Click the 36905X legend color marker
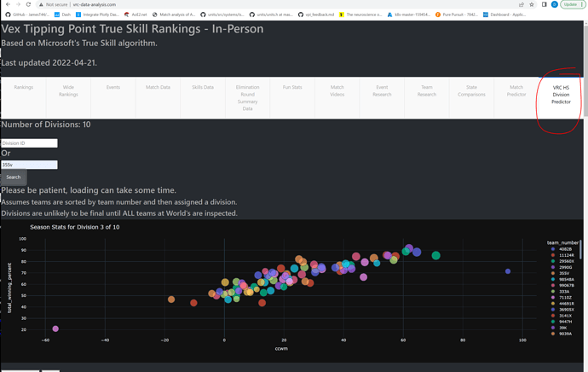 553,310
